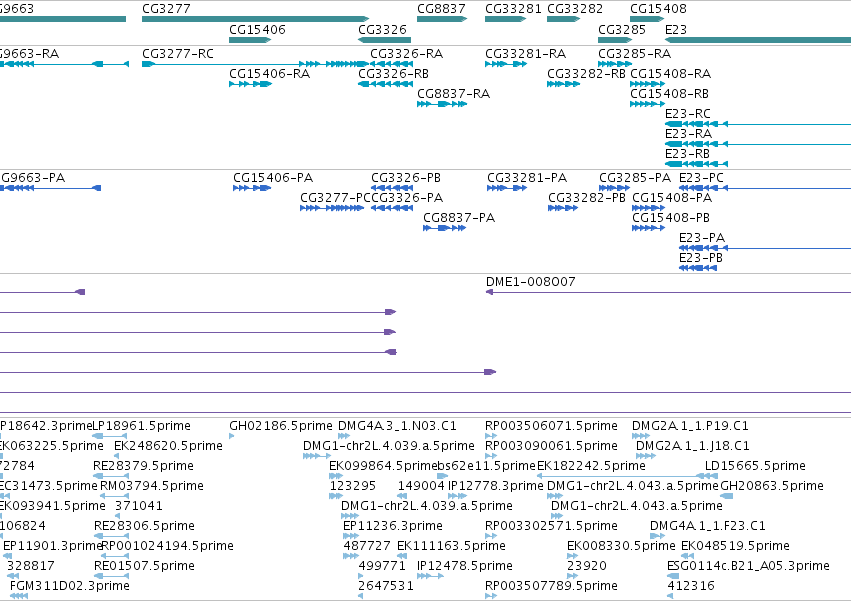Click the CG33282-RB transcript label
Image resolution: width=851 pixels, height=601 pixels.
(586, 74)
